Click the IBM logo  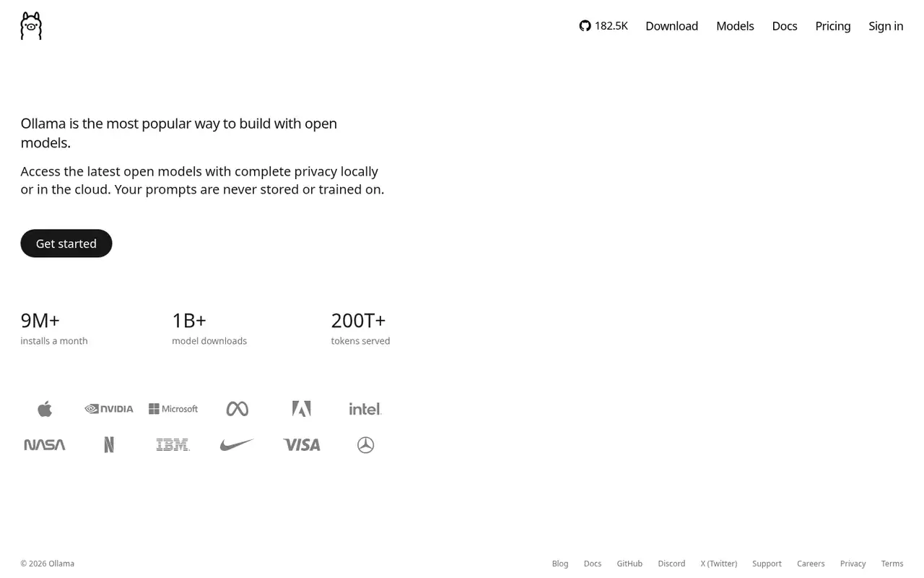pyautogui.click(x=173, y=445)
